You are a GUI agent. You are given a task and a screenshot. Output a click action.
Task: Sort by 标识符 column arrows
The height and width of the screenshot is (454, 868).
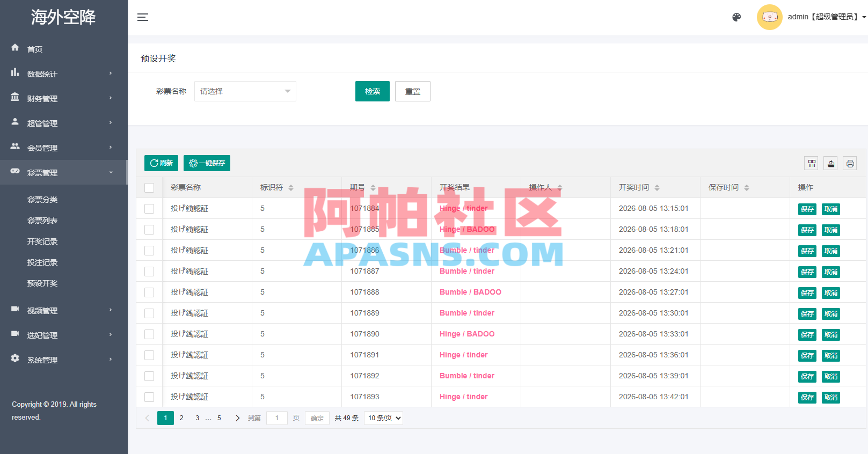pos(291,188)
